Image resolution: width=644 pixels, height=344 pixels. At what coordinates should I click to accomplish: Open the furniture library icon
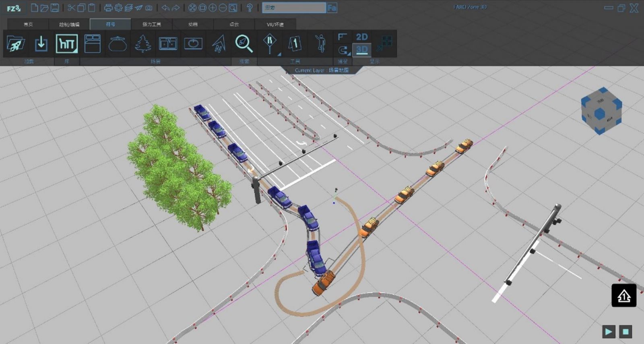67,44
